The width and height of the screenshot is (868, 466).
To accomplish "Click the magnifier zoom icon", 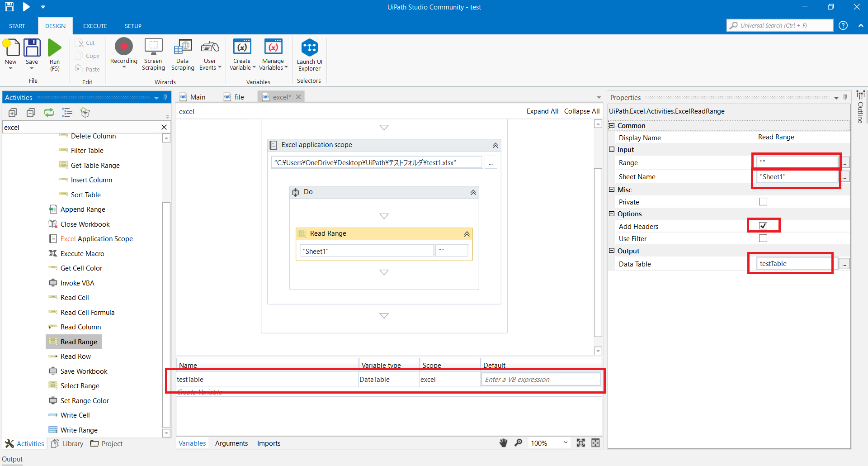I will pos(519,443).
